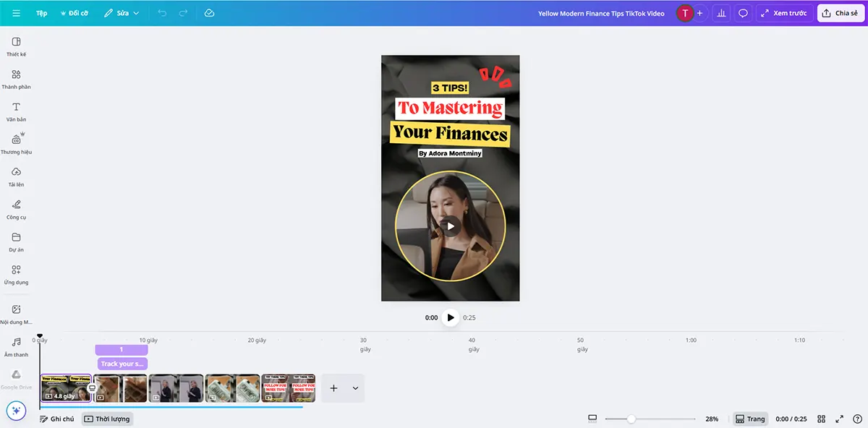
Task: Enter fullscreen with the expand arrows
Action: point(840,419)
